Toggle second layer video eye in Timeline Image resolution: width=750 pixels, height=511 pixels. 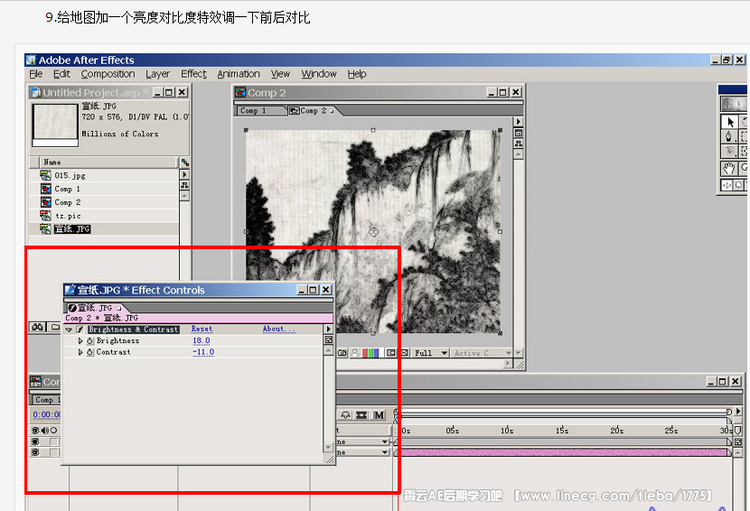[x=35, y=452]
